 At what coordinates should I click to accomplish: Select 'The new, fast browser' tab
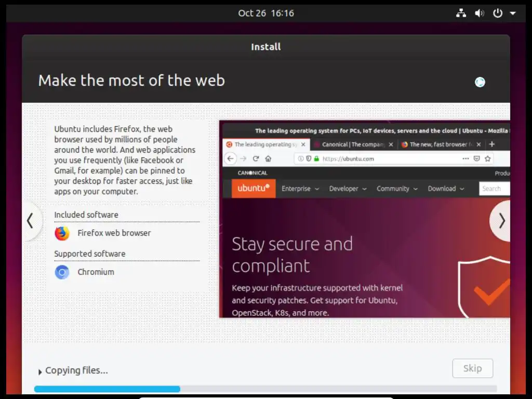click(x=440, y=144)
